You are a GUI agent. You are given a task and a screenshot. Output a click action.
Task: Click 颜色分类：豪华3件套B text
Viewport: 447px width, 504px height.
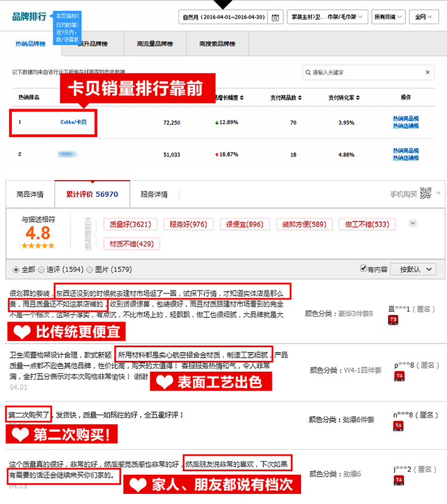point(339,313)
